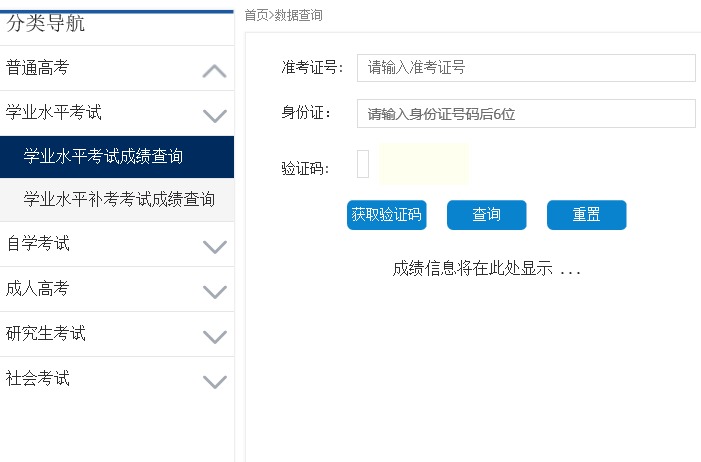Open the 成人高考 category label

tap(38, 288)
